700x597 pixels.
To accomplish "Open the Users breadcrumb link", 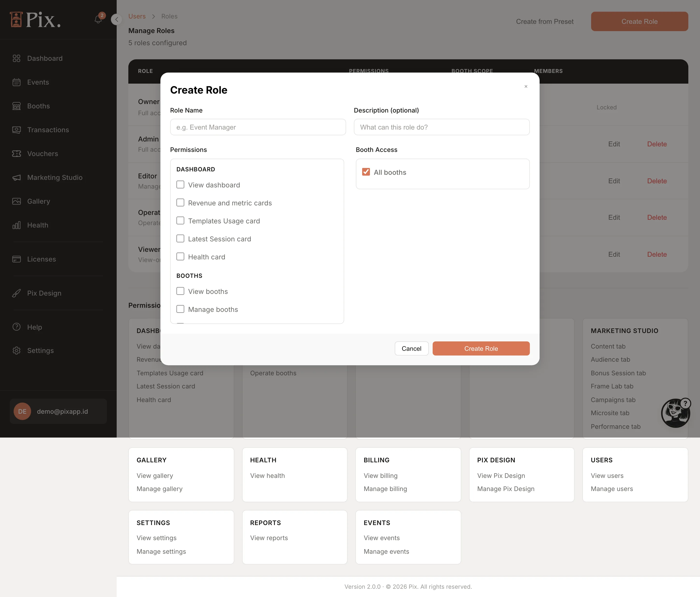I will 137,16.
